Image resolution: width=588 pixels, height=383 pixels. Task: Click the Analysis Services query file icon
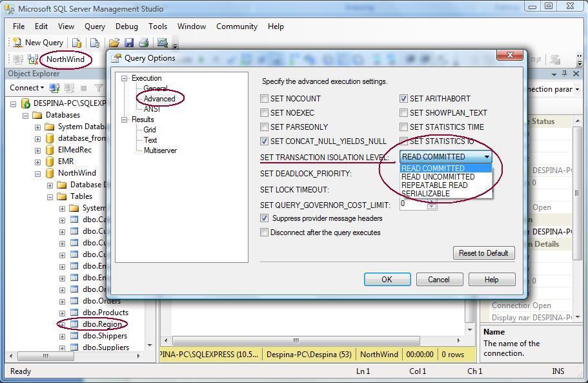[x=95, y=43]
